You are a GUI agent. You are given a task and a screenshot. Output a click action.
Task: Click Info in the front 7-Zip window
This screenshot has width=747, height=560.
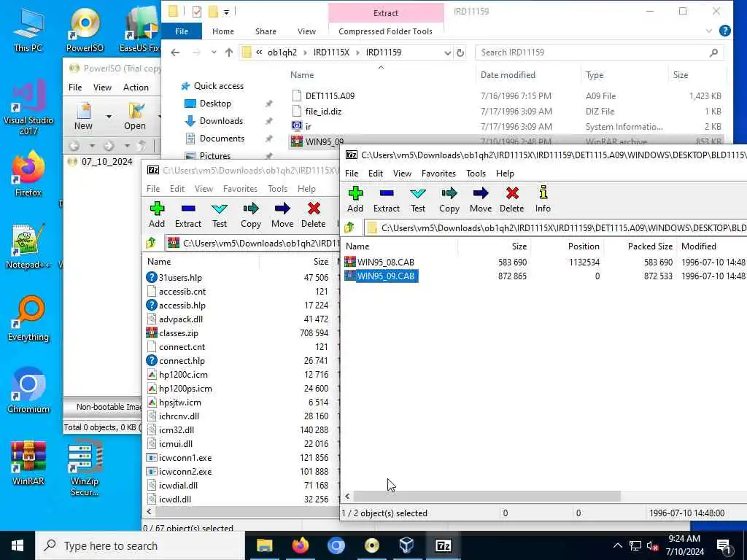[x=543, y=200]
